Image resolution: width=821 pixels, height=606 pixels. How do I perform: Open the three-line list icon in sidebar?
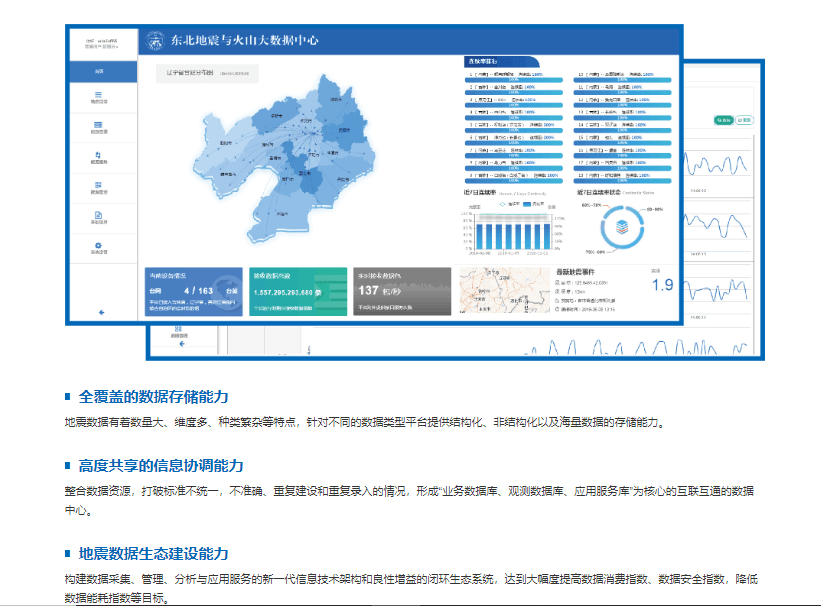point(98,95)
